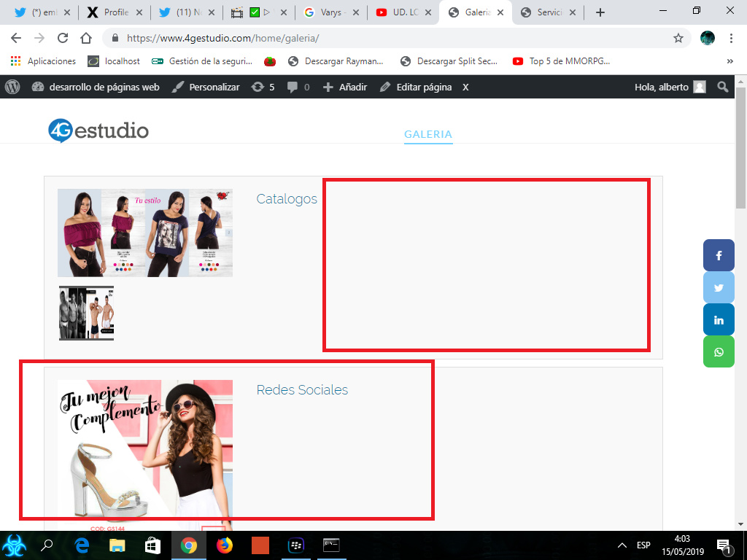
Task: Open the updates counter showing 5
Action: pos(263,87)
